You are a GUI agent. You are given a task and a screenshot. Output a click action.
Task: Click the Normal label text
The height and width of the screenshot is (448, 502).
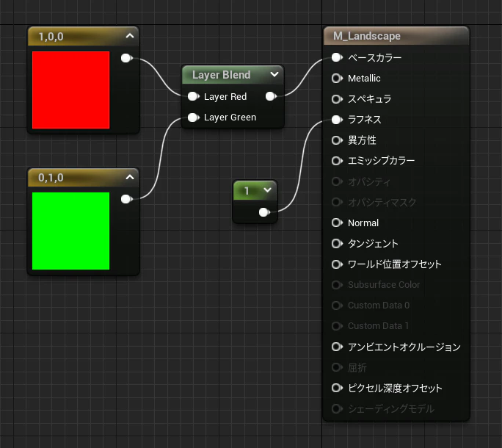click(x=363, y=223)
